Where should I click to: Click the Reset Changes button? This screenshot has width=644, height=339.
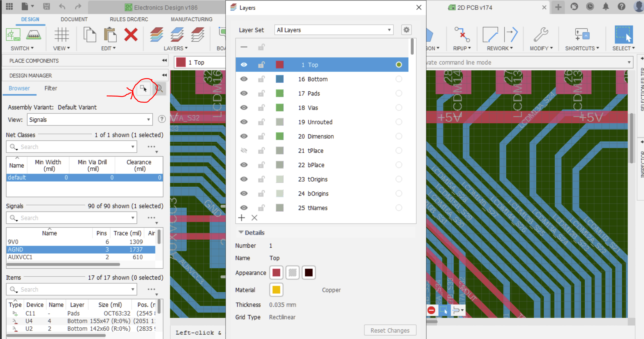point(390,330)
